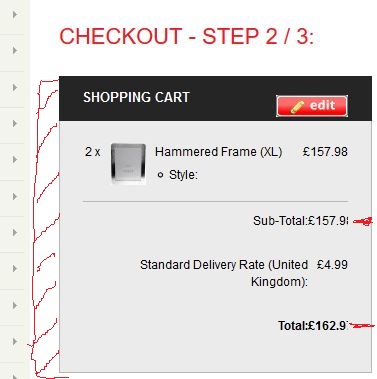This screenshot has height=379, width=377.
Task: Expand the second sidebar arrow from top
Action: coord(15,50)
